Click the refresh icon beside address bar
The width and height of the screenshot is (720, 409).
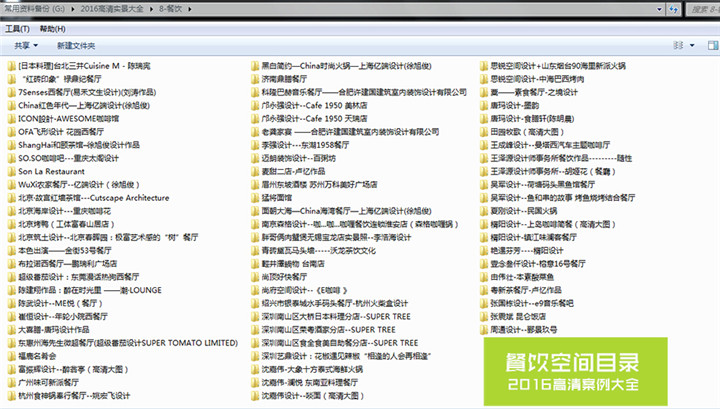point(673,9)
